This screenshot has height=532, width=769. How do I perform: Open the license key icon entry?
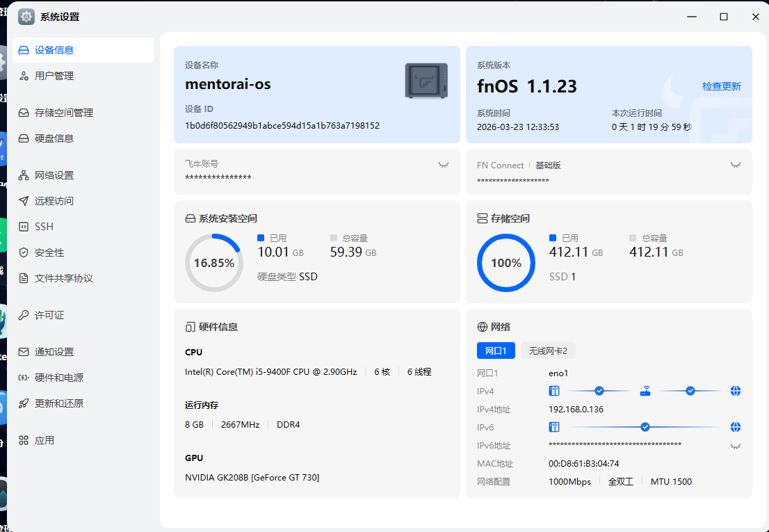[x=24, y=315]
